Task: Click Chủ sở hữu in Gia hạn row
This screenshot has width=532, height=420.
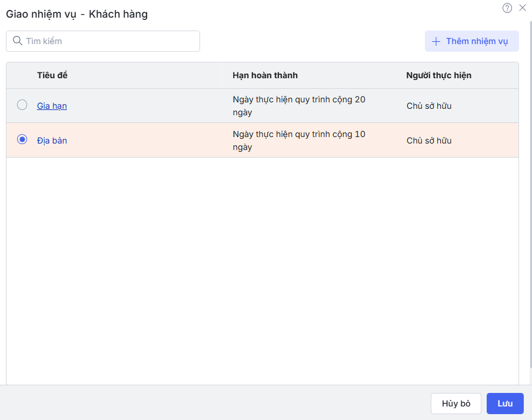Action: [429, 106]
